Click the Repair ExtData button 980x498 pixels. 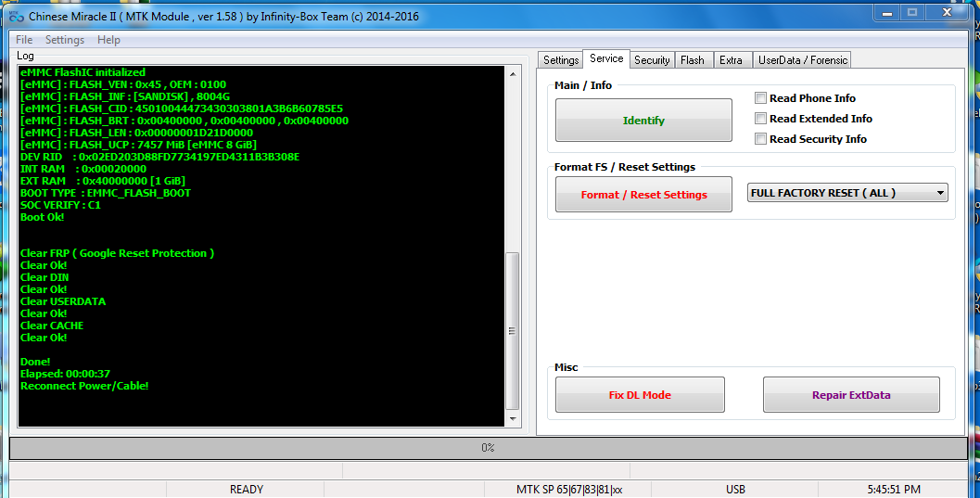click(851, 395)
